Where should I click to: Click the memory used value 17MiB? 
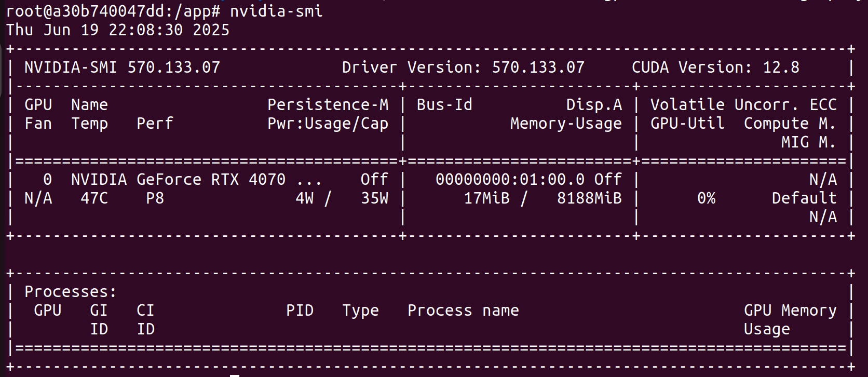pos(487,198)
